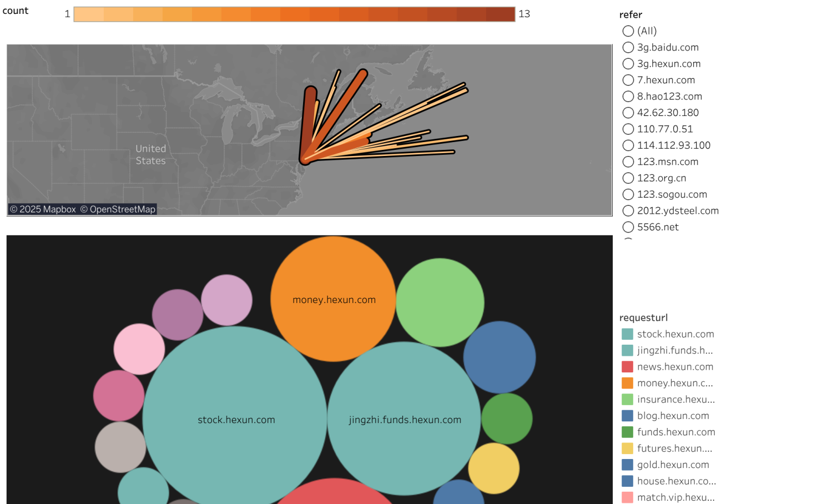
Task: Select the (All) refer radio button
Action: click(628, 31)
